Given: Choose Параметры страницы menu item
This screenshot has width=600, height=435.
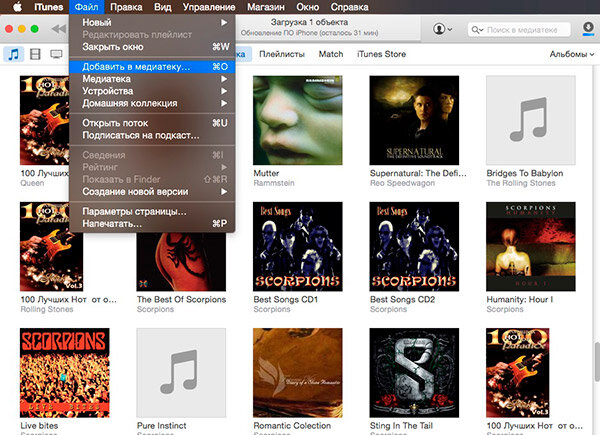Looking at the screenshot, I should pyautogui.click(x=152, y=211).
